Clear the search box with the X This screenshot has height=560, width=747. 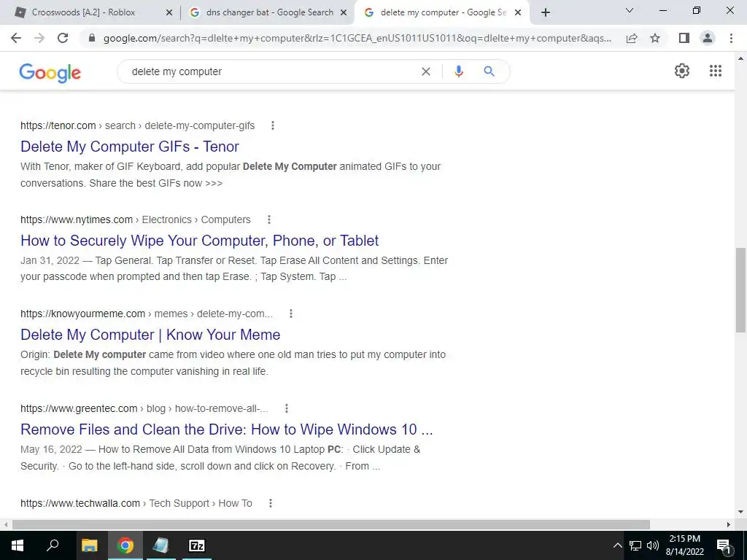(x=426, y=71)
